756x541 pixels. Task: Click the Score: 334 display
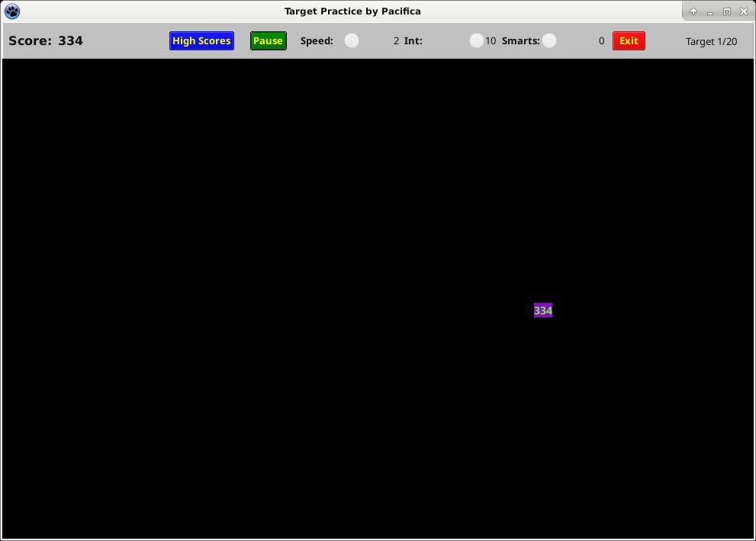[46, 41]
